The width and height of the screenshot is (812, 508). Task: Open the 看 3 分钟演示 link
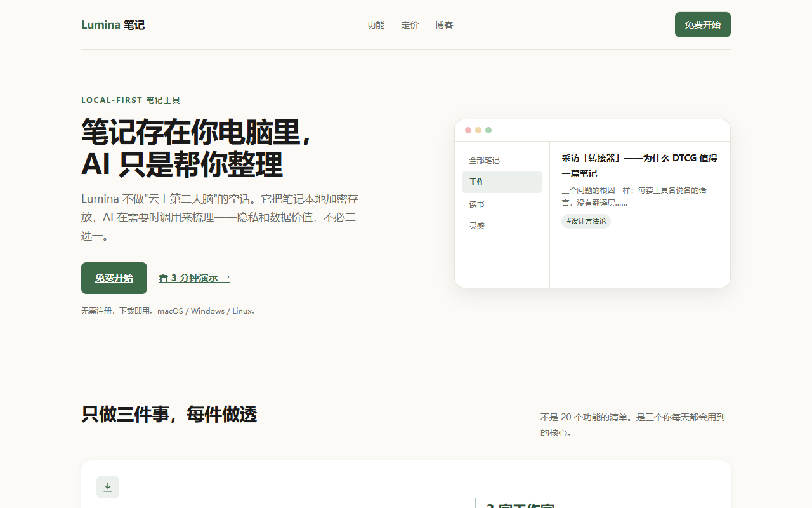pos(194,278)
